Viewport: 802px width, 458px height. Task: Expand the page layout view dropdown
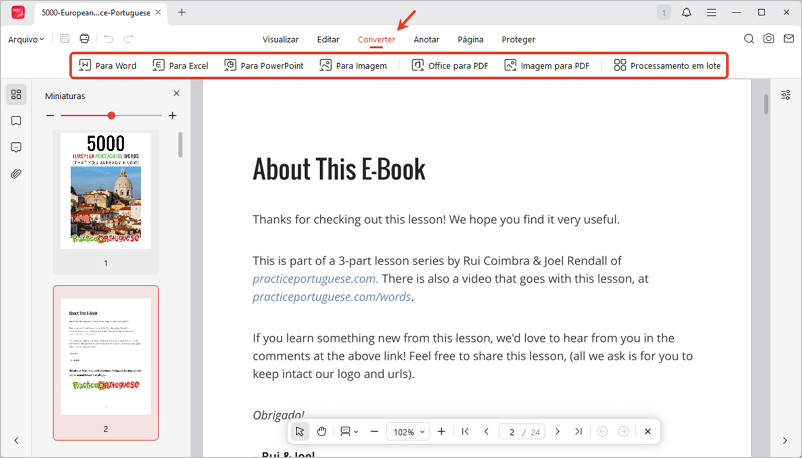pyautogui.click(x=350, y=431)
